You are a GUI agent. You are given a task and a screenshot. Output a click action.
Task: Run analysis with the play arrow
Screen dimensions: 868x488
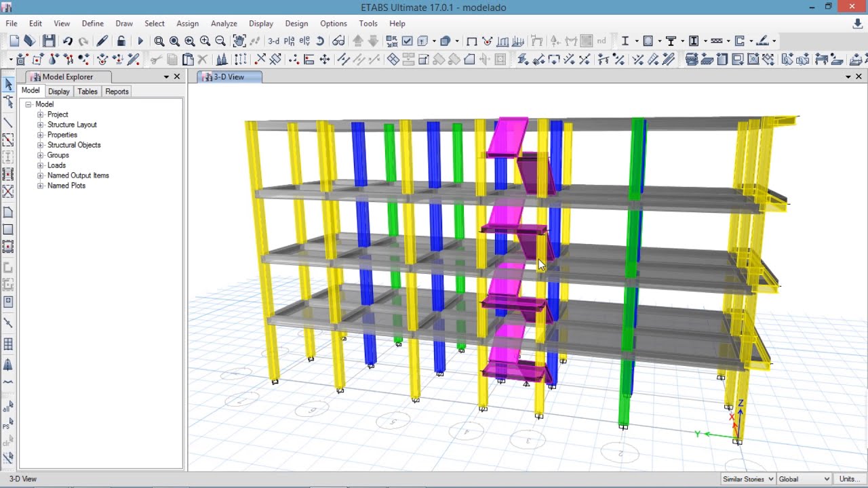pyautogui.click(x=140, y=41)
